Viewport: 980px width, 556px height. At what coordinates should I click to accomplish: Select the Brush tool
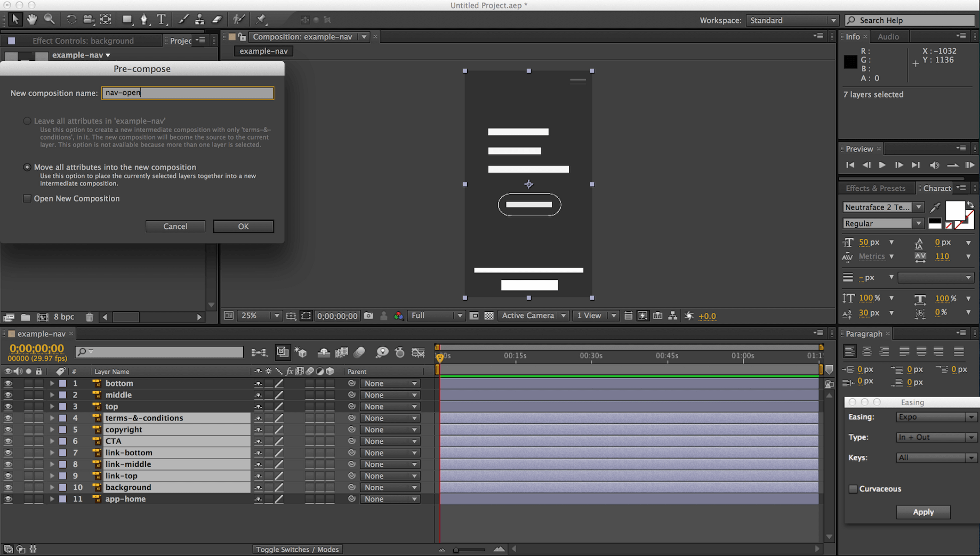(x=183, y=20)
